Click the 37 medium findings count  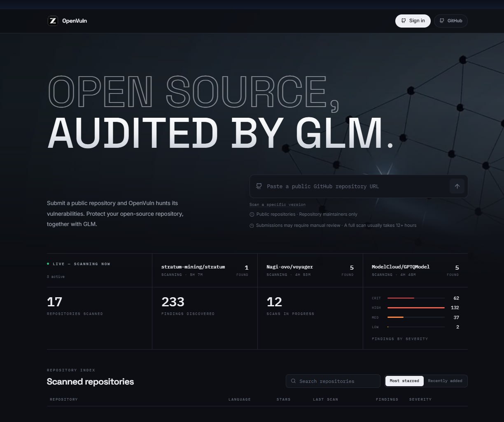(456, 317)
